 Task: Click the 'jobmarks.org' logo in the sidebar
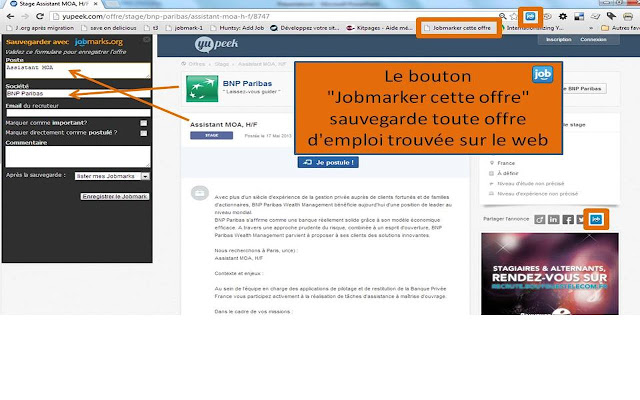99,42
